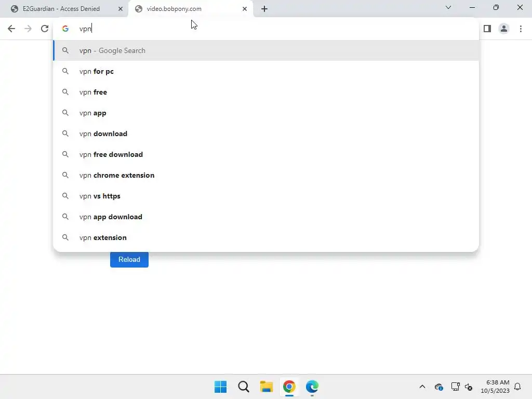Select the 'vpn app' suggestion
Viewport: 532px width, 399px height.
(266, 113)
